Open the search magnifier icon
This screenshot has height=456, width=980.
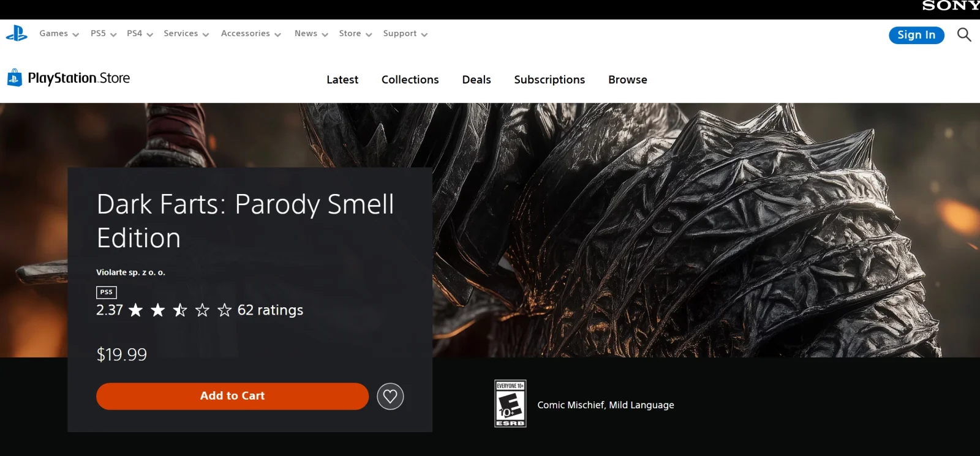coord(964,35)
